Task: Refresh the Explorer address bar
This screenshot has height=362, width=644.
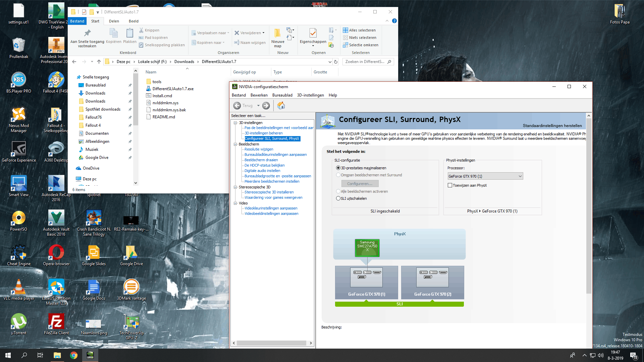Action: pos(335,62)
